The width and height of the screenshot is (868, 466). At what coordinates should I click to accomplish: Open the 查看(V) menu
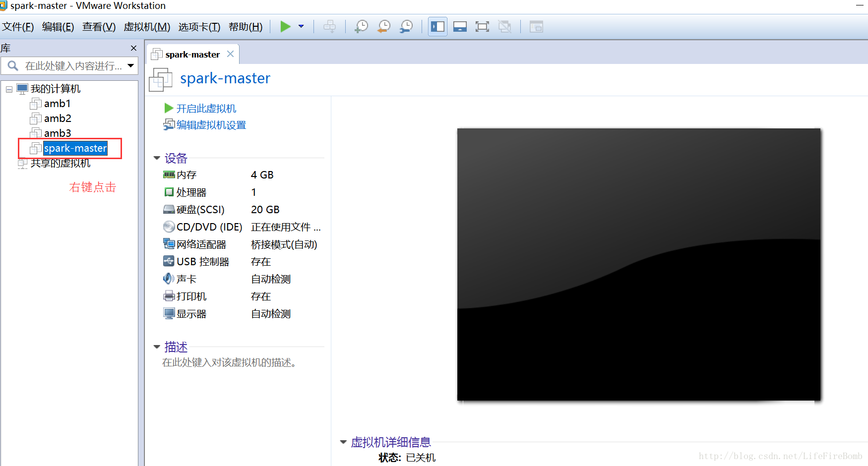pyautogui.click(x=99, y=27)
